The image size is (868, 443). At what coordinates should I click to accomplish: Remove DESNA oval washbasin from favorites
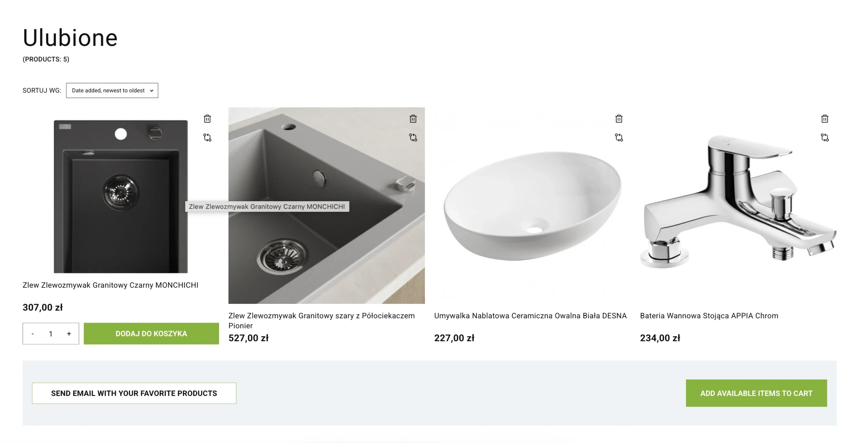[619, 119]
